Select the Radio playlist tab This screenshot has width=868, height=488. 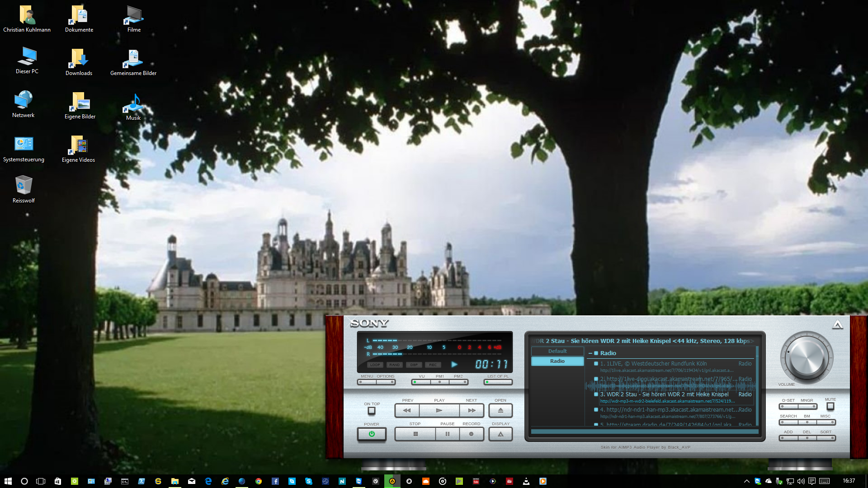point(557,361)
